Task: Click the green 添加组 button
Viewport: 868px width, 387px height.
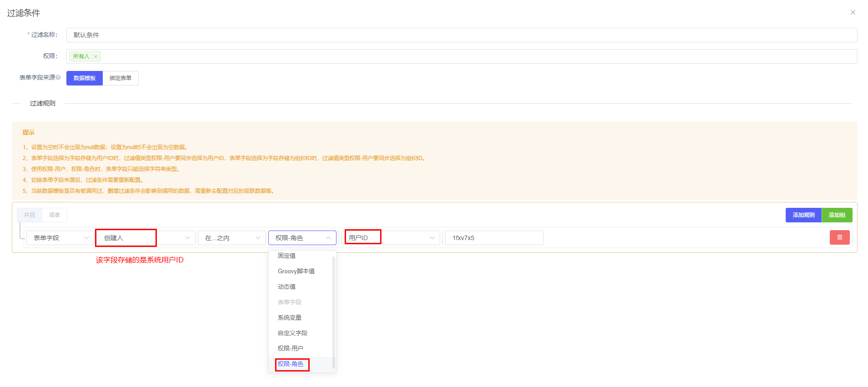Action: [837, 215]
